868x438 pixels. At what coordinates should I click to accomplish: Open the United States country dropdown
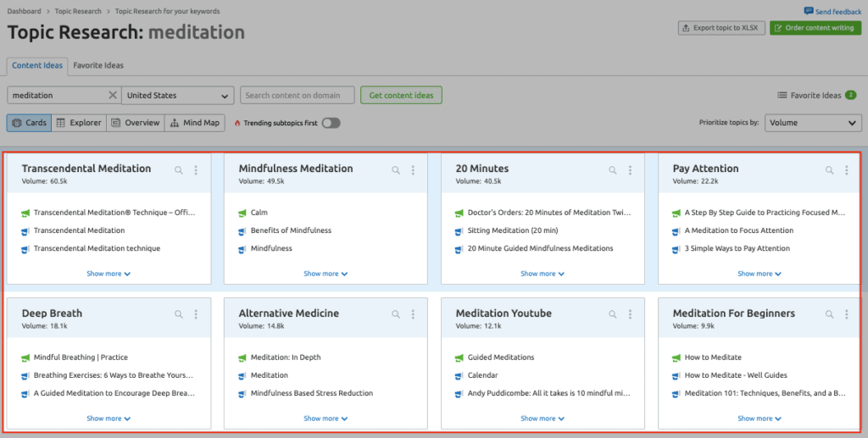click(x=178, y=96)
